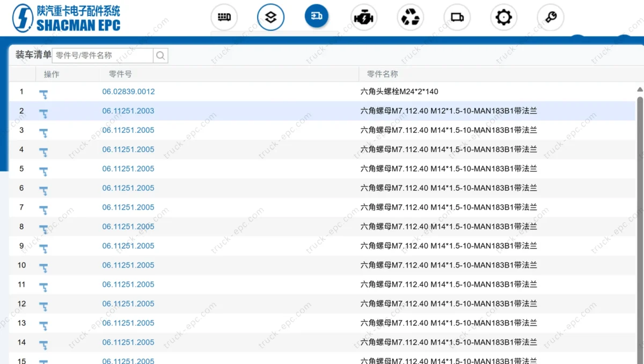
Task: Open 06.11251.2005 link in row 10
Action: pos(128,265)
